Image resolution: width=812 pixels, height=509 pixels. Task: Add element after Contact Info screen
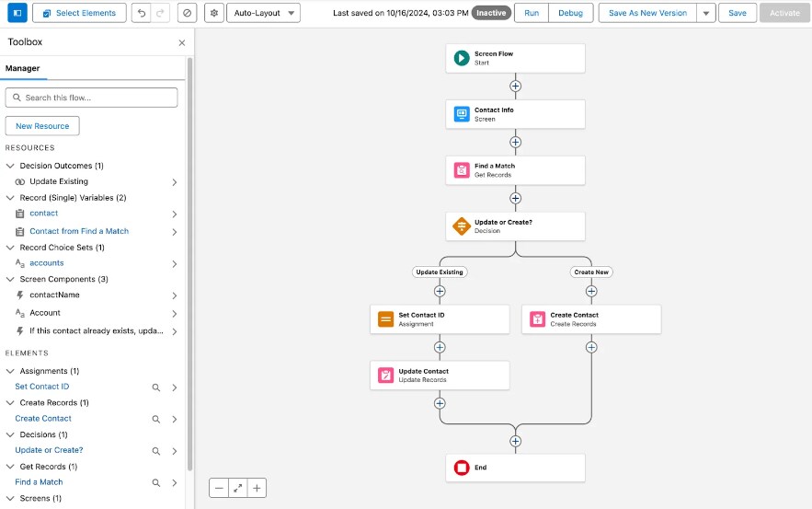pos(515,142)
